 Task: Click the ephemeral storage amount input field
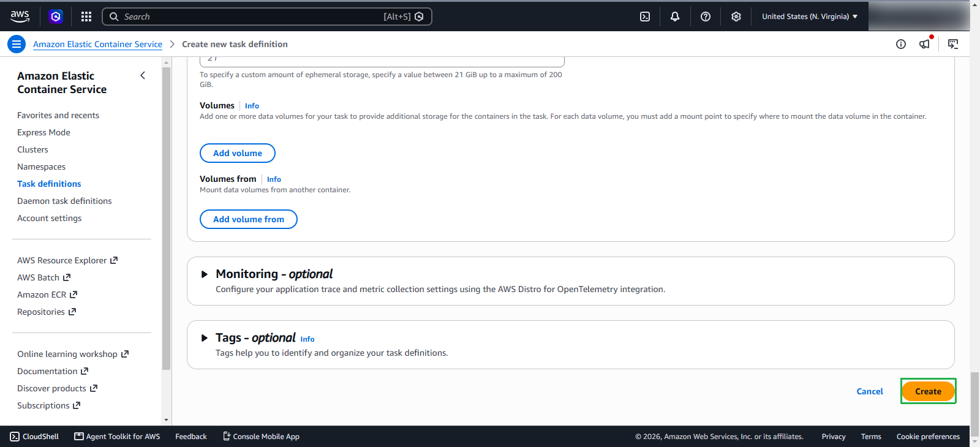point(382,61)
